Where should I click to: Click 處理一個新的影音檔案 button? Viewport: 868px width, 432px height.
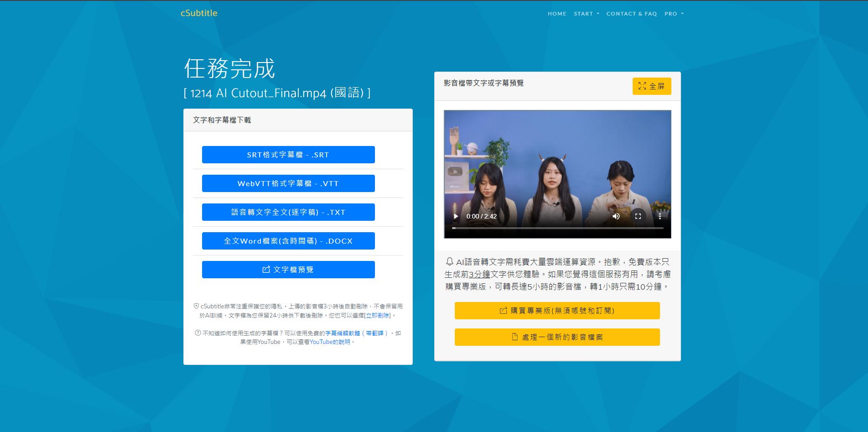coord(557,337)
